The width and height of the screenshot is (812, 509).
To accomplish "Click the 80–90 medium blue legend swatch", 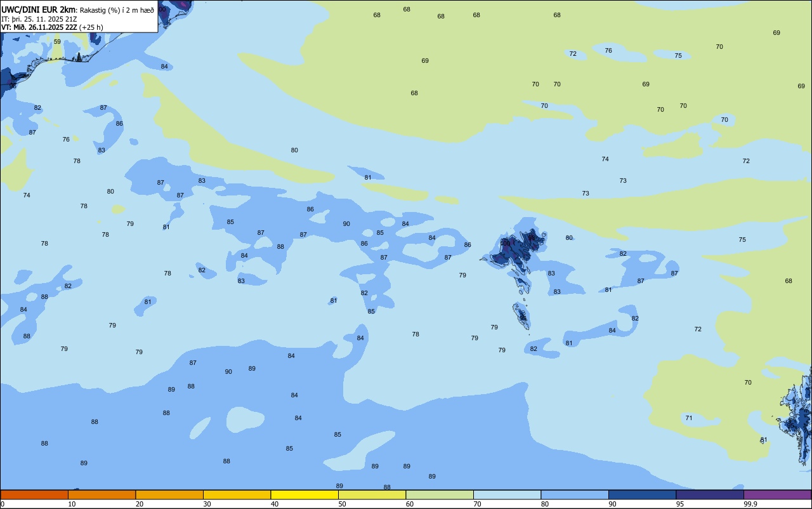I will point(575,494).
